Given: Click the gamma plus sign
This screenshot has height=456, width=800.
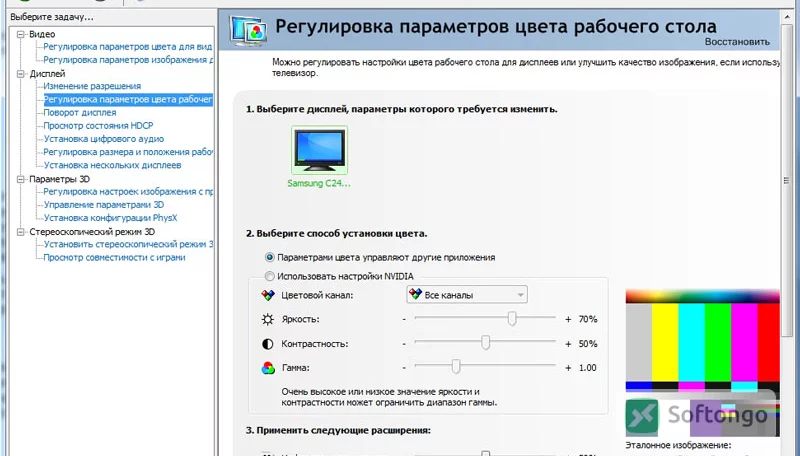Looking at the screenshot, I should click(568, 368).
